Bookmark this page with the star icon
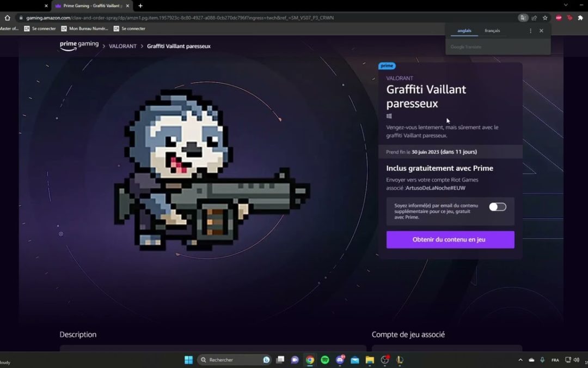The width and height of the screenshot is (588, 368). click(x=545, y=17)
